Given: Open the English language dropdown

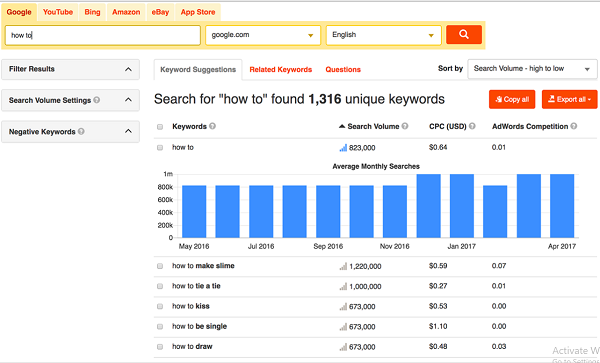Looking at the screenshot, I should point(383,35).
